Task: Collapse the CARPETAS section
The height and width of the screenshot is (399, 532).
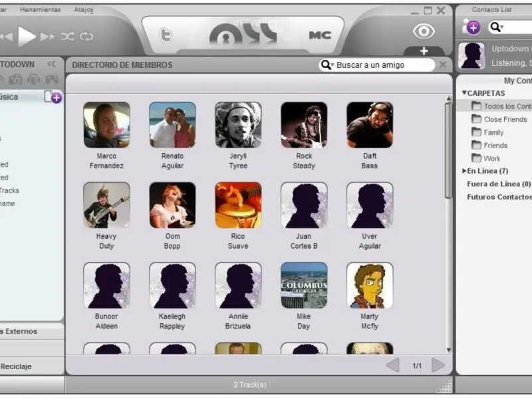Action: point(464,92)
